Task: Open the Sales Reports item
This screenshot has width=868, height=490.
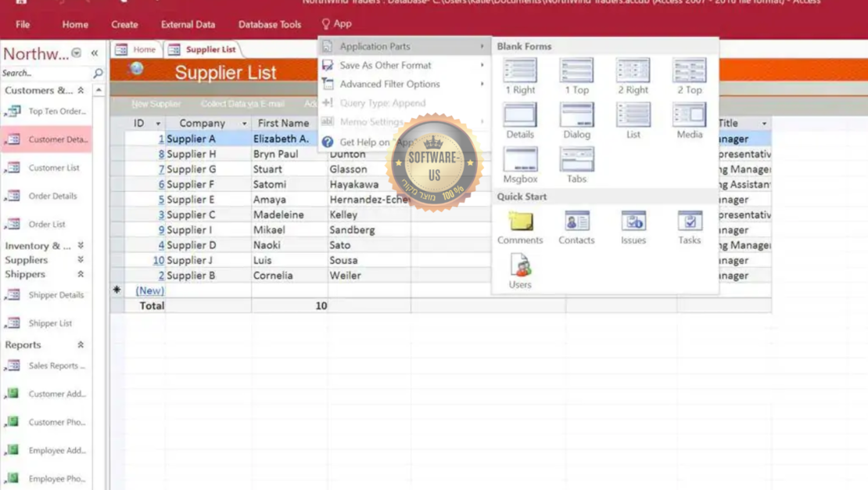Action: tap(46, 366)
